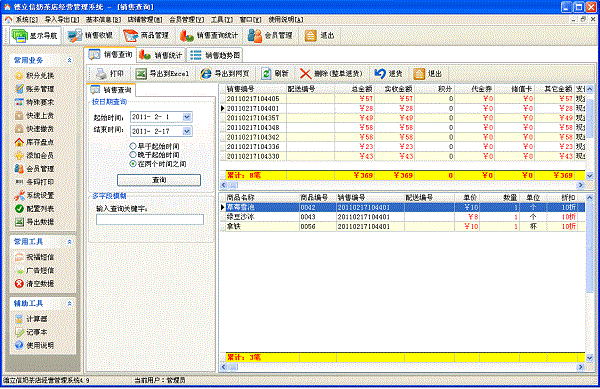Collapse the 常用工具 sidebar group
This screenshot has height=389, width=600.
[69, 242]
